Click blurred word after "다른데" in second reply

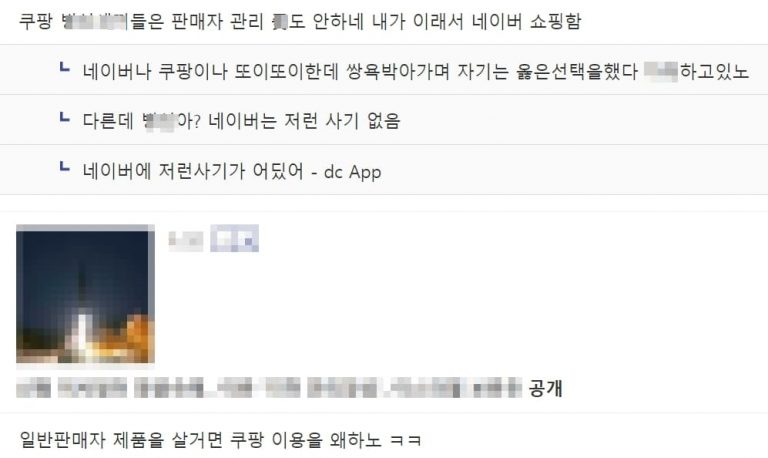(159, 121)
